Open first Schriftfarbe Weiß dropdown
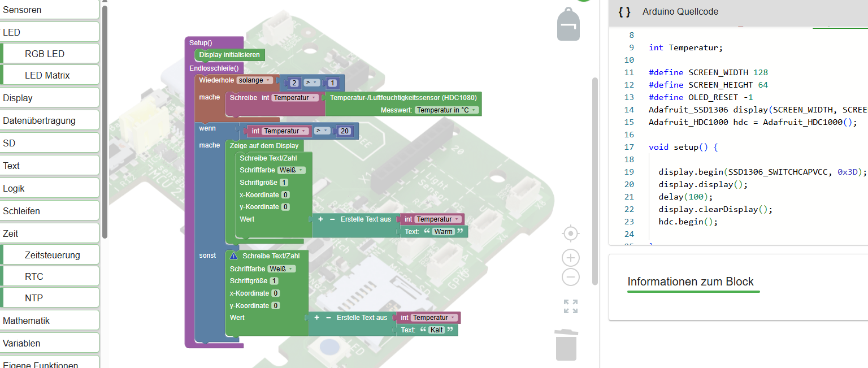Screen dimensions: 868x368 pos(292,170)
